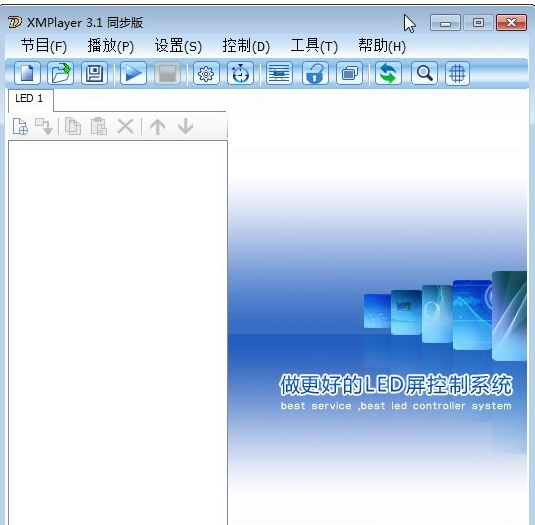Viewport: 535px width, 525px height.
Task: Click the gray stop playback button
Action: [167, 73]
